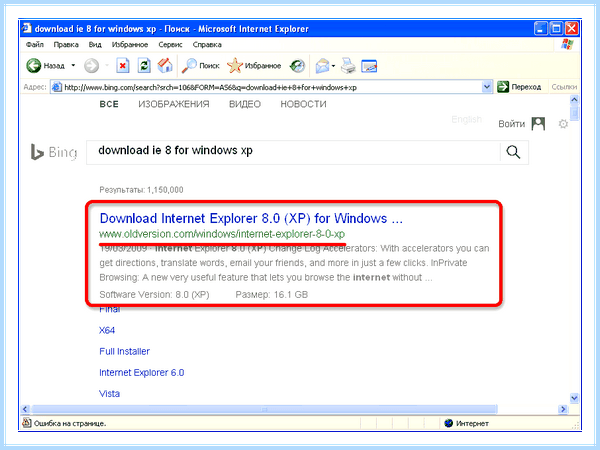Screen dimensions: 600x450
Task: Click the IE icon in title bar
Action: tap(26, 28)
